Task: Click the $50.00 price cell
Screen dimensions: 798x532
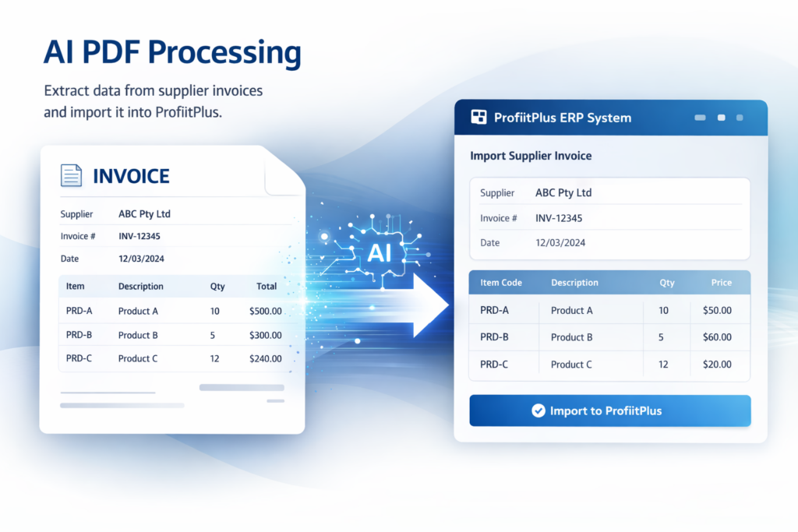Action: (x=717, y=310)
